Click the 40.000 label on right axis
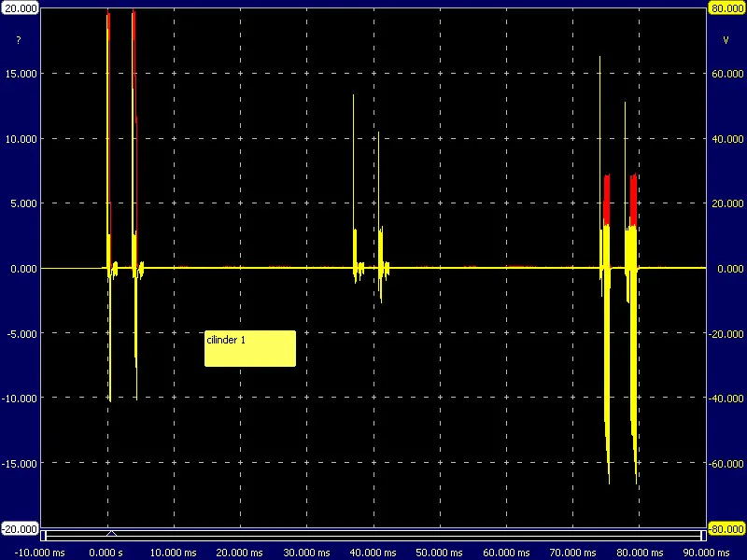The height and width of the screenshot is (560, 747). (x=727, y=139)
